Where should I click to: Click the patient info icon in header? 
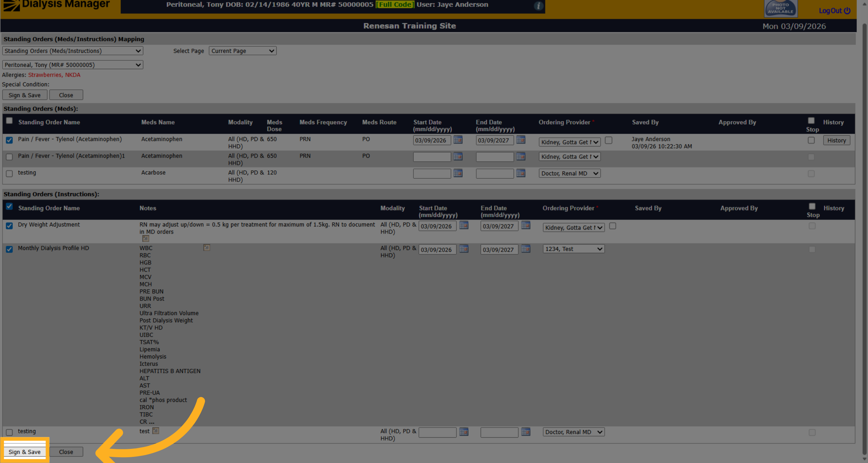click(x=538, y=6)
